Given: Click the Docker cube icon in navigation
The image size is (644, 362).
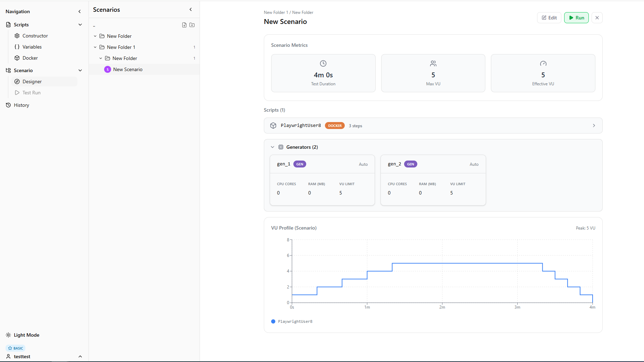Looking at the screenshot, I should tap(17, 58).
